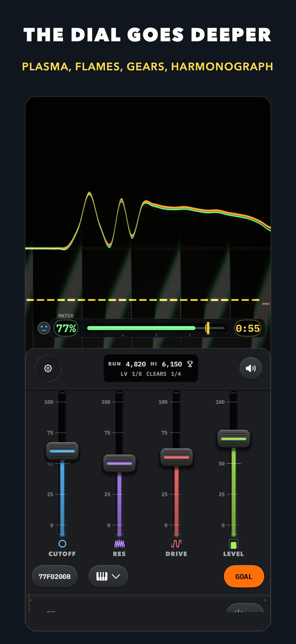Click the 77F0200B code button
296x644 pixels.
(x=55, y=576)
